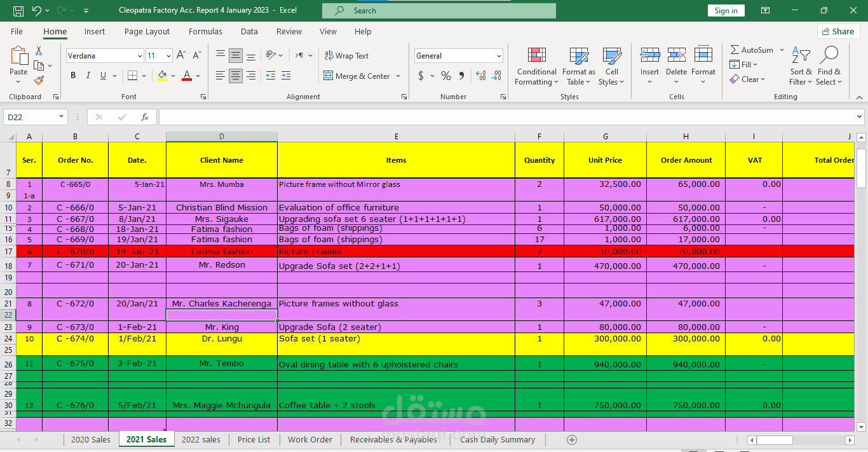This screenshot has height=452, width=868.
Task: Decrease indent of cell content
Action: [270, 76]
